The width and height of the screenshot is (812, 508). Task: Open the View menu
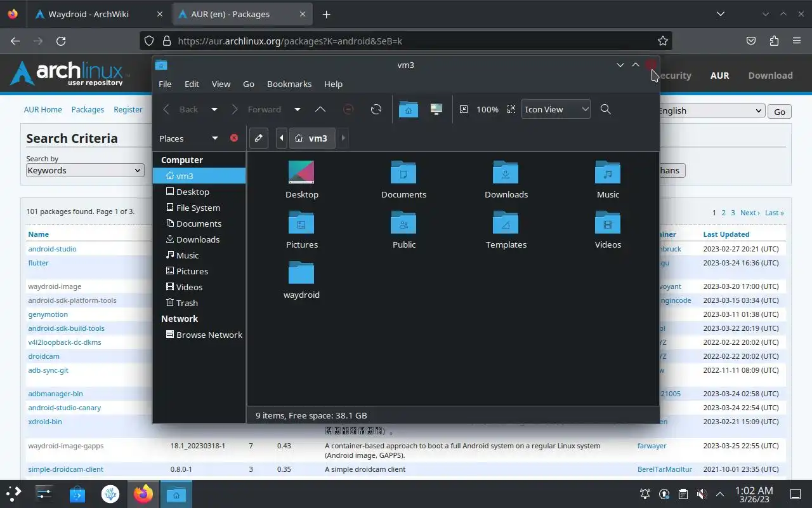pos(221,84)
